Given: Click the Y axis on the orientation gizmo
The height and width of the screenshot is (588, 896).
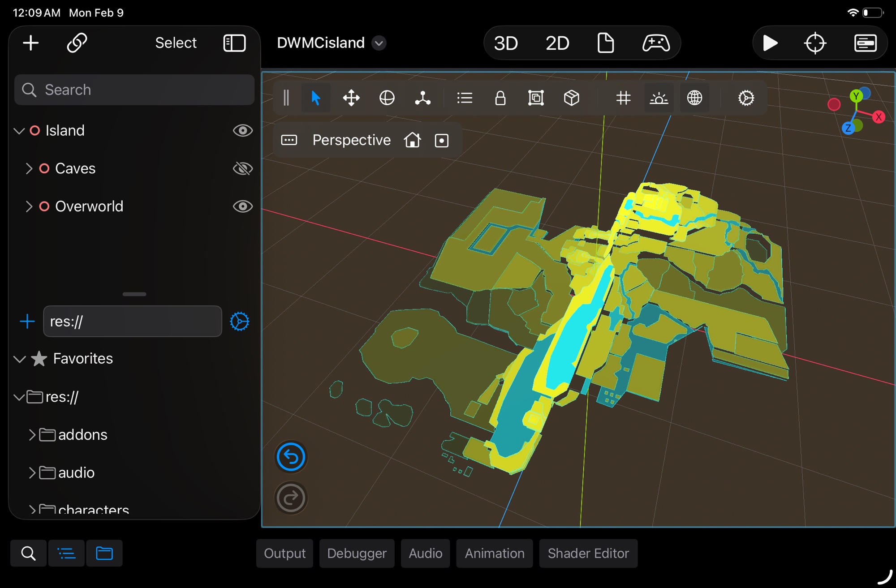Looking at the screenshot, I should coord(856,96).
